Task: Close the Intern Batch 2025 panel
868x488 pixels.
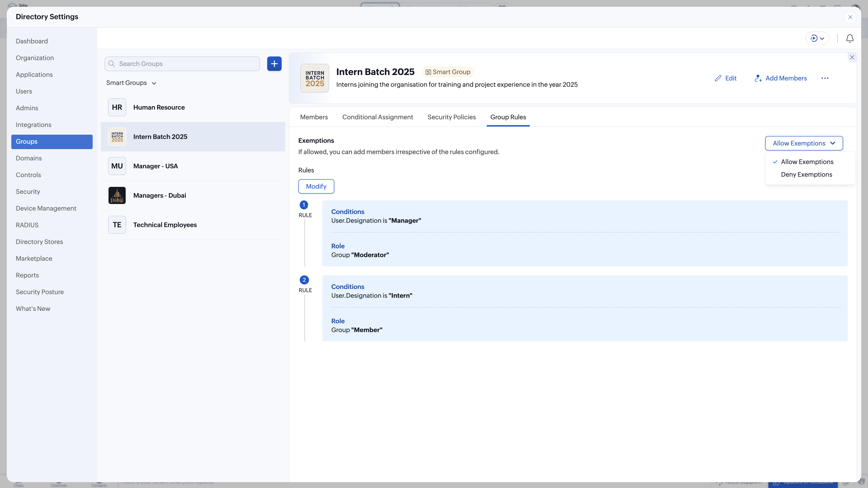Action: coord(852,57)
